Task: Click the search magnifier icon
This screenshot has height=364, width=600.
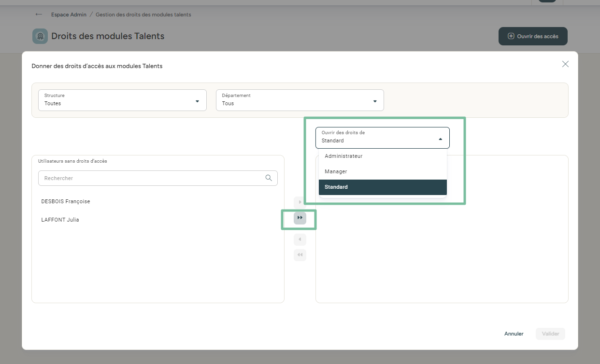Action: [269, 178]
